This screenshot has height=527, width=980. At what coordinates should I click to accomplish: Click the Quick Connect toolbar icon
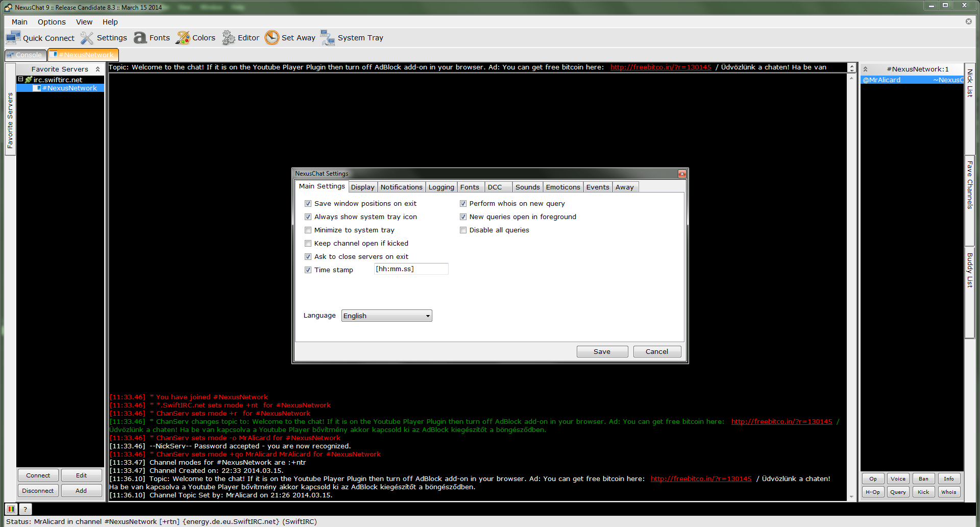click(13, 38)
